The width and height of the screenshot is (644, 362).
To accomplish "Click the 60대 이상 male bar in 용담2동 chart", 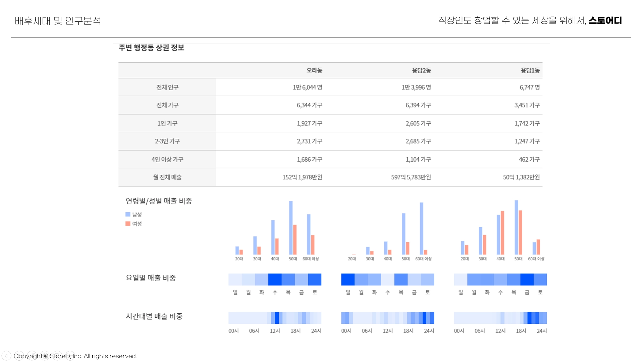I will (422, 229).
